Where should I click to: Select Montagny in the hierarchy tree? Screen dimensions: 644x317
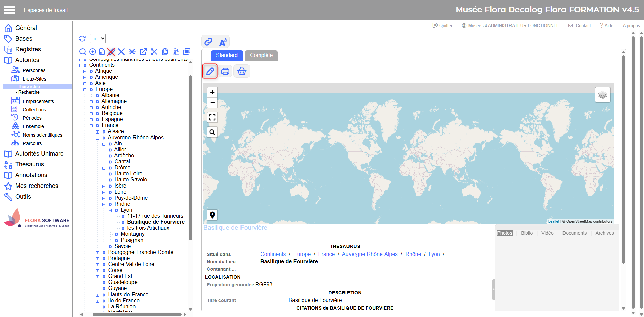click(x=132, y=234)
